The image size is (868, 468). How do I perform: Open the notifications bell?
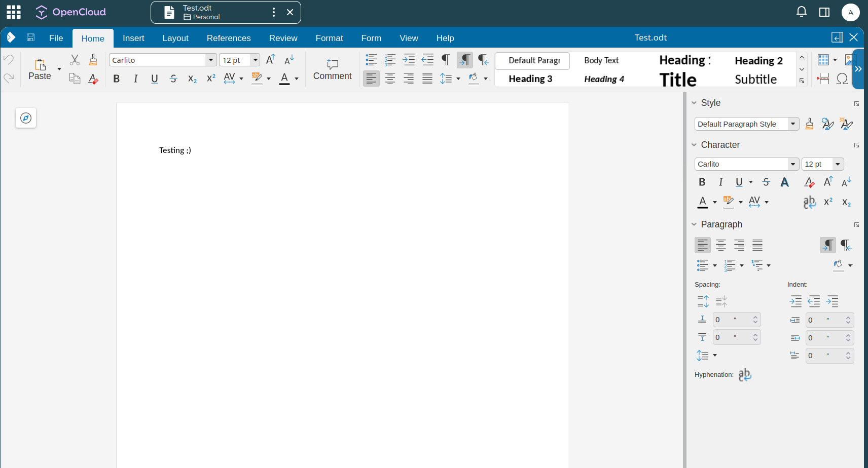pos(802,12)
